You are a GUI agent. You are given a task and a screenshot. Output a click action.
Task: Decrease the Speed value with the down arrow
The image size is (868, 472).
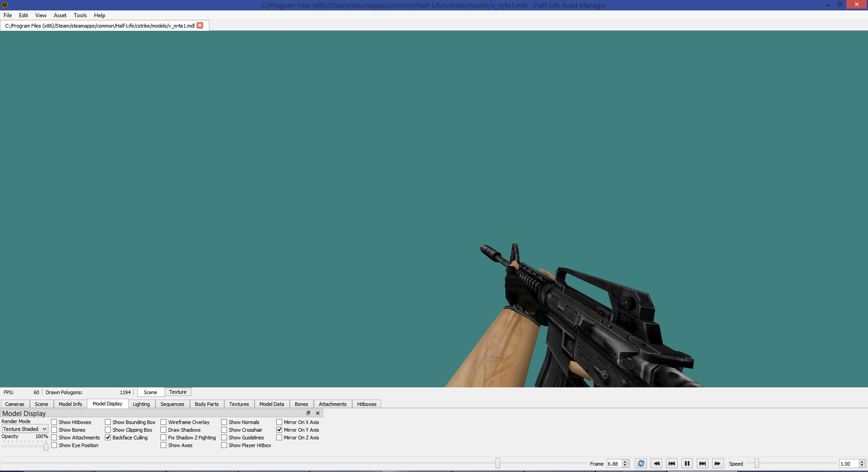point(863,465)
